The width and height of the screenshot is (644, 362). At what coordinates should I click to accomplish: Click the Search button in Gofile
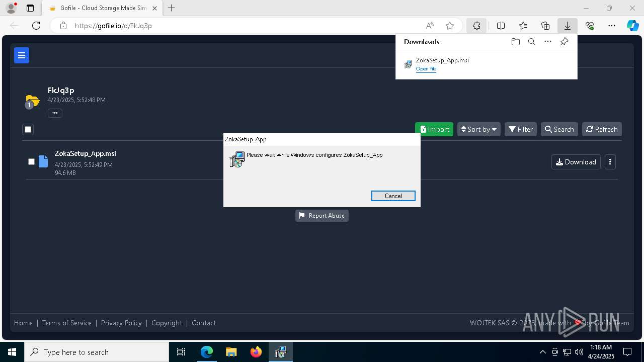pos(559,129)
